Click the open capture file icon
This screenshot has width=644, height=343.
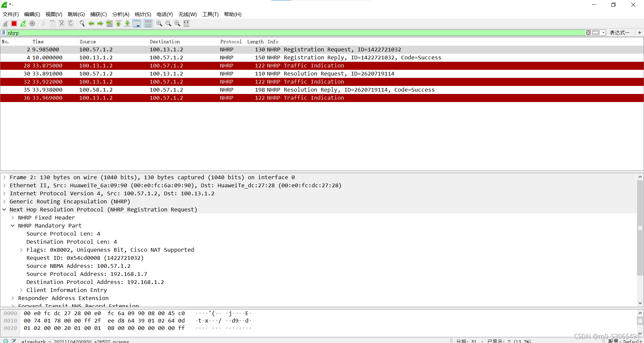43,23
